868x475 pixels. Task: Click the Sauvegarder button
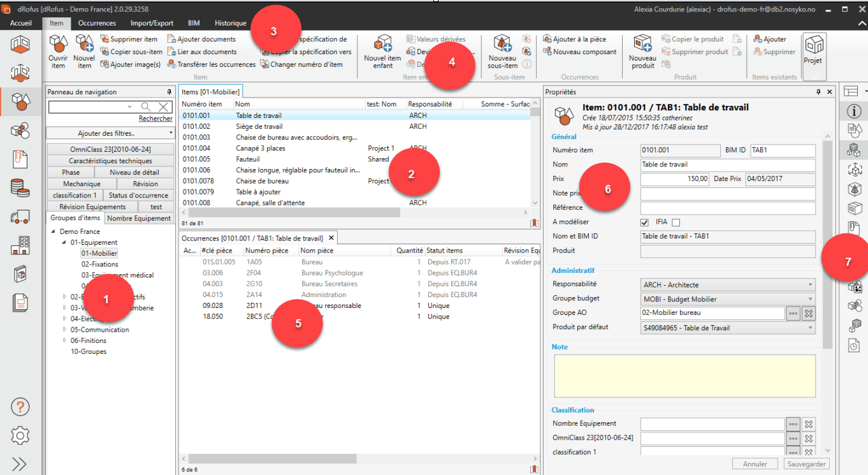click(806, 464)
